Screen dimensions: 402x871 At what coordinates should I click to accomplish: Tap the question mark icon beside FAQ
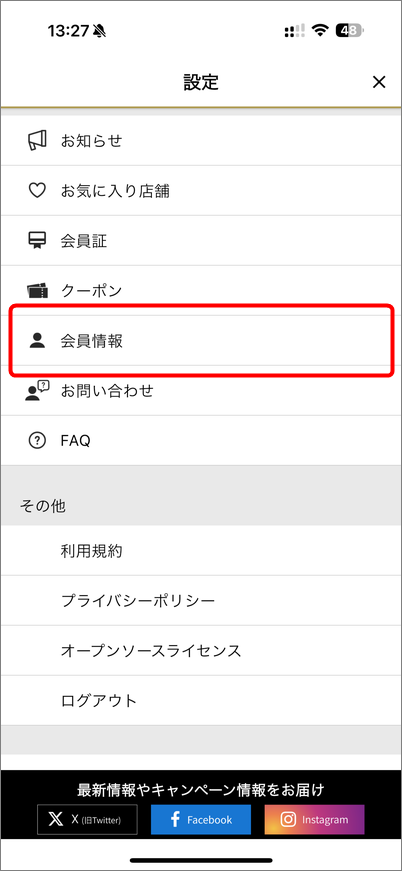pos(37,440)
